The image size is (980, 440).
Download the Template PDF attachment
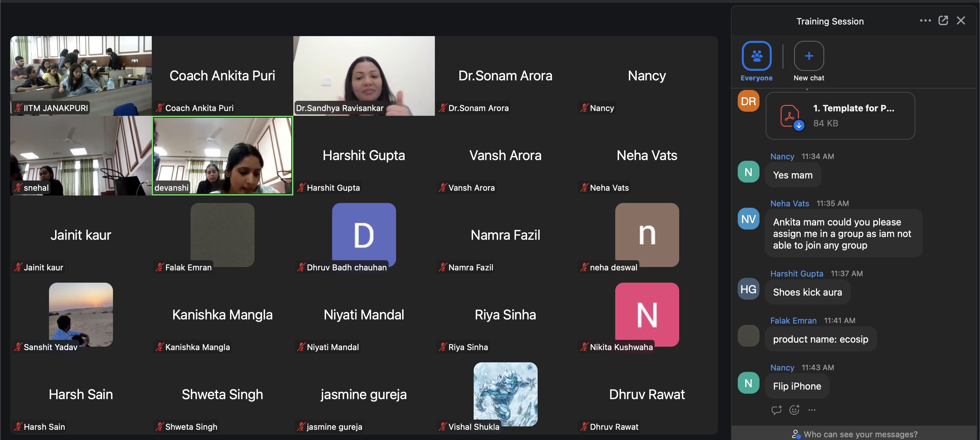(799, 125)
